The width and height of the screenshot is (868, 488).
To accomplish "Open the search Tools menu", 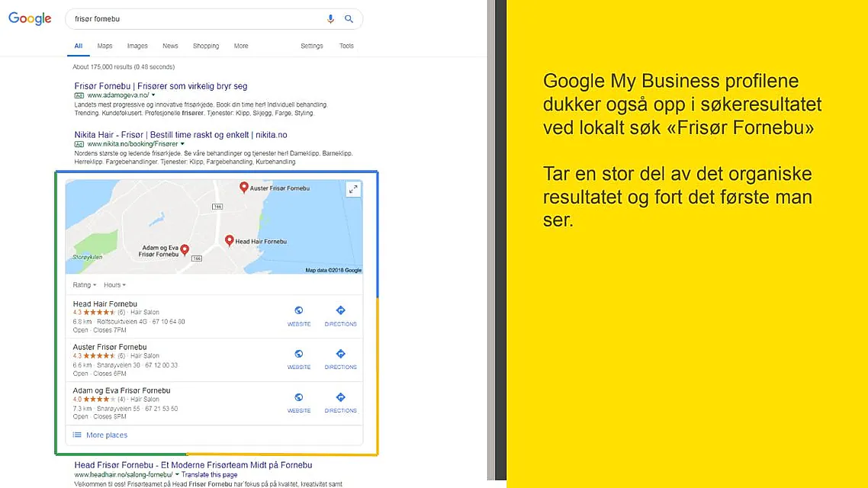I will click(346, 46).
